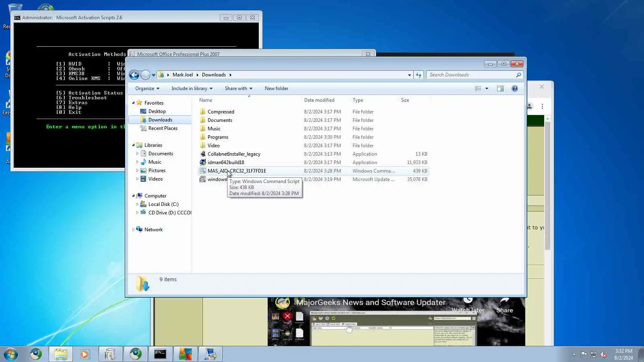Click the Search Downloads field
This screenshot has height=362, width=644.
[x=471, y=75]
